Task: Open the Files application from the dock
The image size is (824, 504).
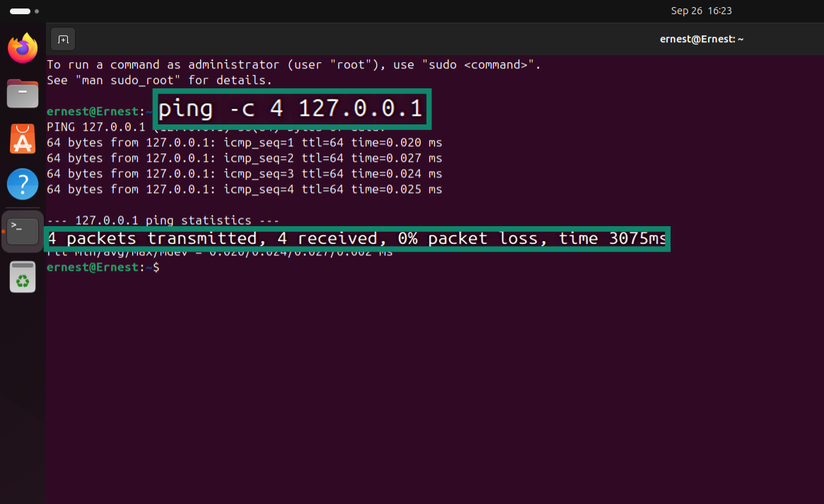Action: (x=22, y=93)
